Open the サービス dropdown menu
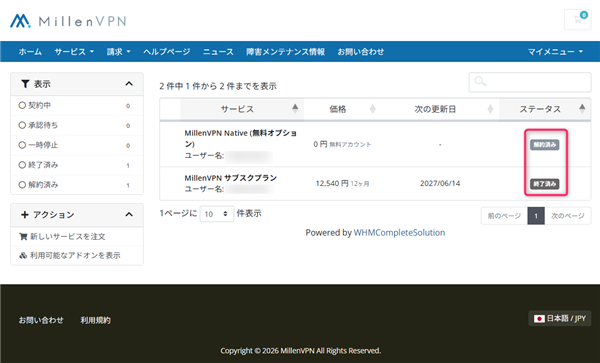Image resolution: width=600 pixels, height=363 pixels. coord(74,52)
